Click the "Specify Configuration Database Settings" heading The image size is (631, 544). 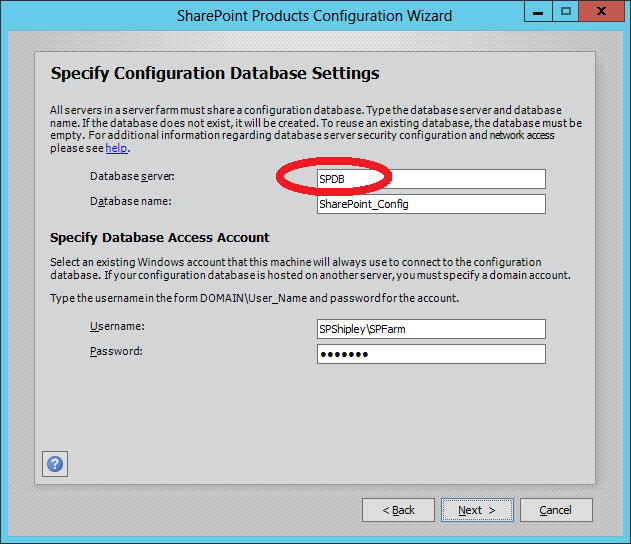(x=215, y=74)
